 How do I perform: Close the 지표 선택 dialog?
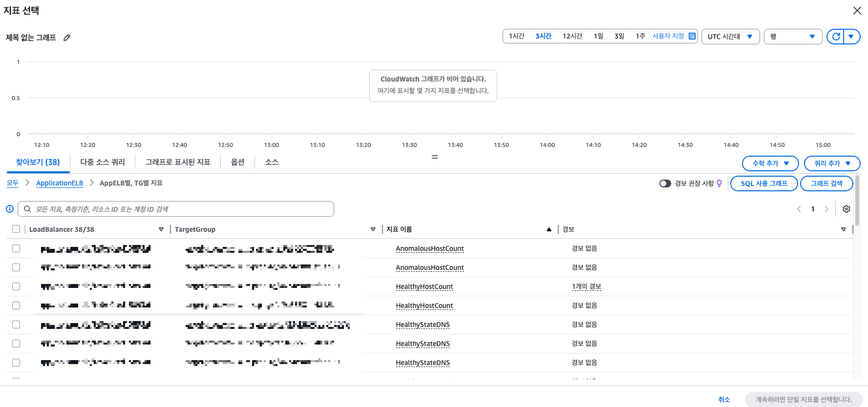point(857,11)
